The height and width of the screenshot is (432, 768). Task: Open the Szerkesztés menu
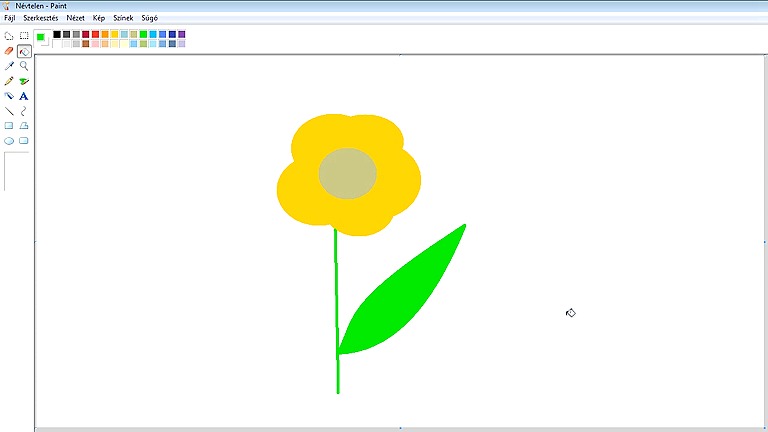pyautogui.click(x=42, y=18)
